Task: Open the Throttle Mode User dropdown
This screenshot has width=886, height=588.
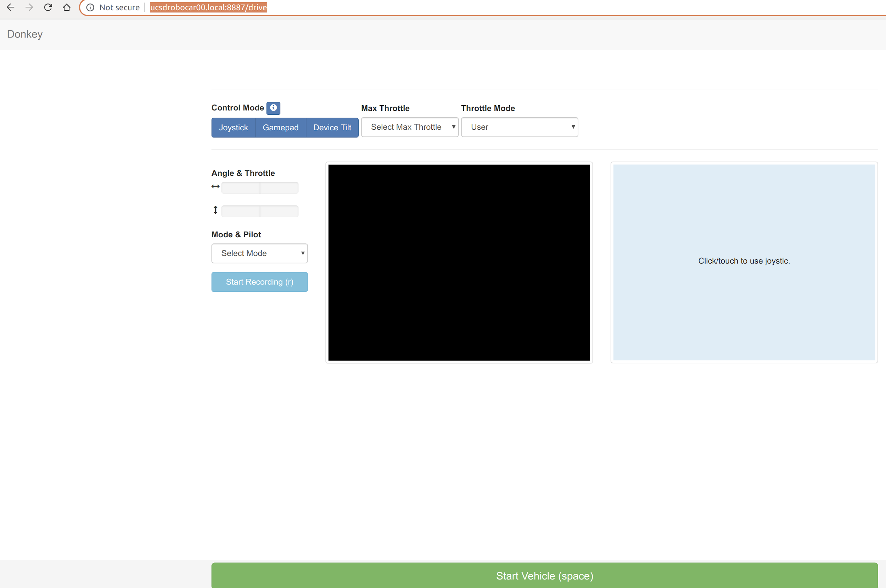Action: tap(519, 127)
